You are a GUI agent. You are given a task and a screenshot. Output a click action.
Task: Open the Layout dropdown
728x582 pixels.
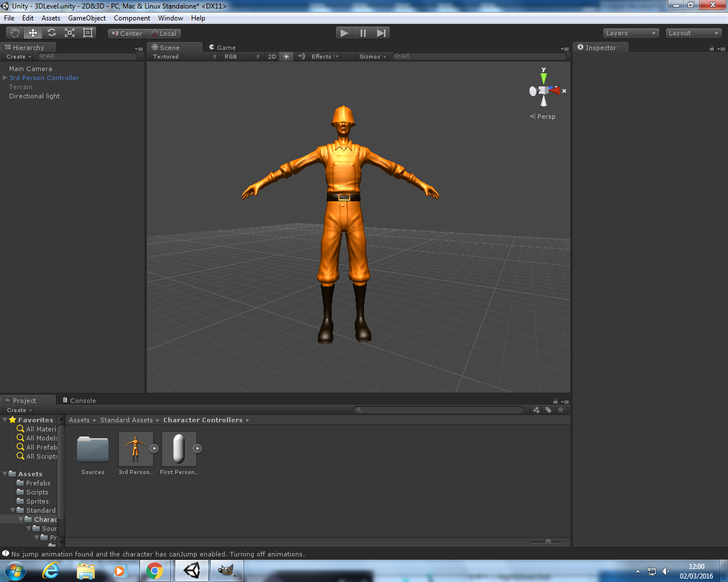click(693, 32)
